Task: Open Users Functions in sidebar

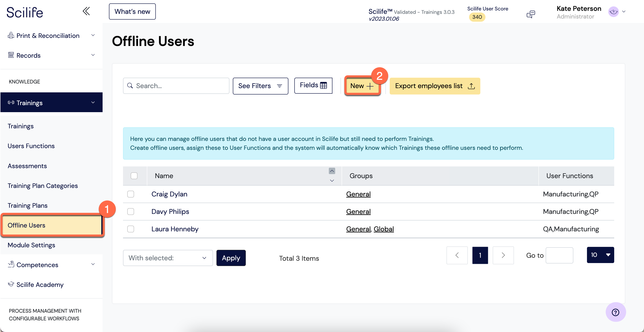Action: (x=31, y=146)
